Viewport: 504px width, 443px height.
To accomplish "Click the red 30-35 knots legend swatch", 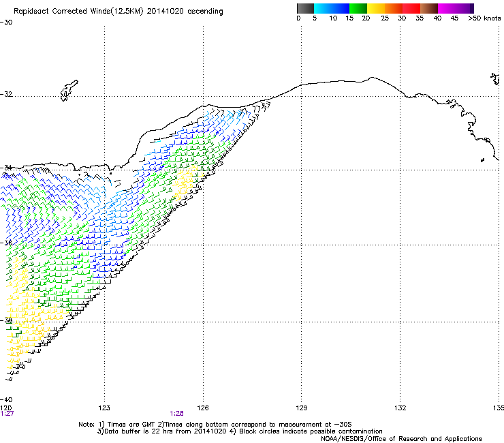I will 411,8.
